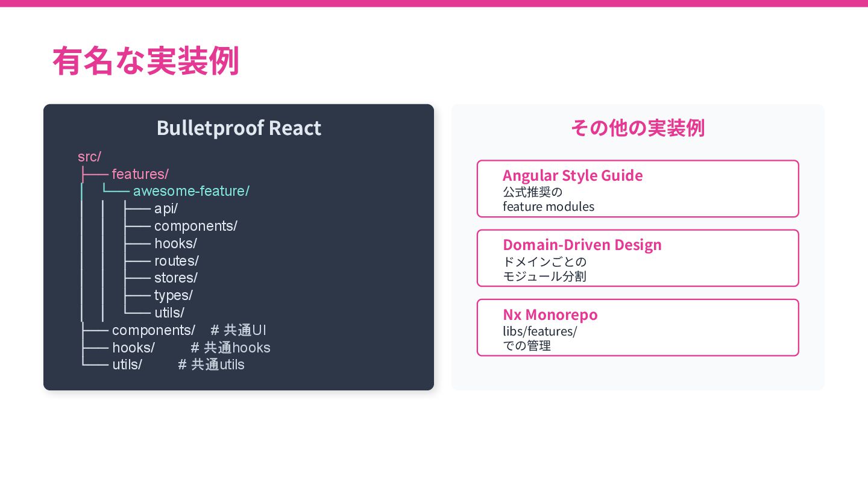Viewport: 868px width, 488px height.
Task: Select the text libs/features/
Action: pos(540,331)
